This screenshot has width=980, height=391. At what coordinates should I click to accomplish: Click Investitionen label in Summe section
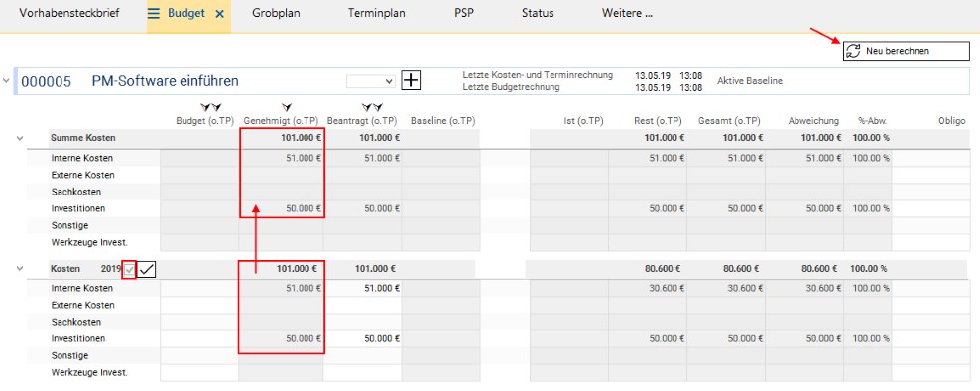pyautogui.click(x=77, y=209)
